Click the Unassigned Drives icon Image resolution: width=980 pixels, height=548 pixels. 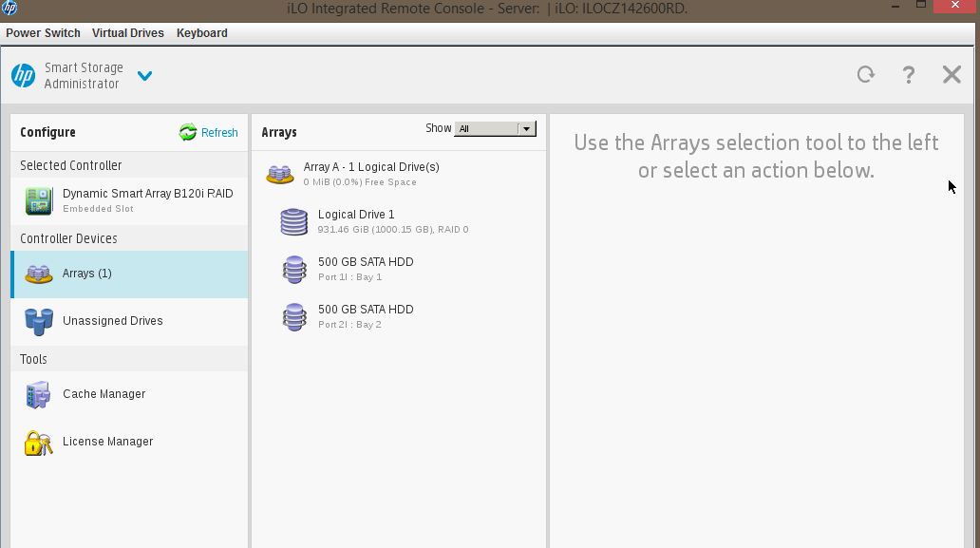39,321
